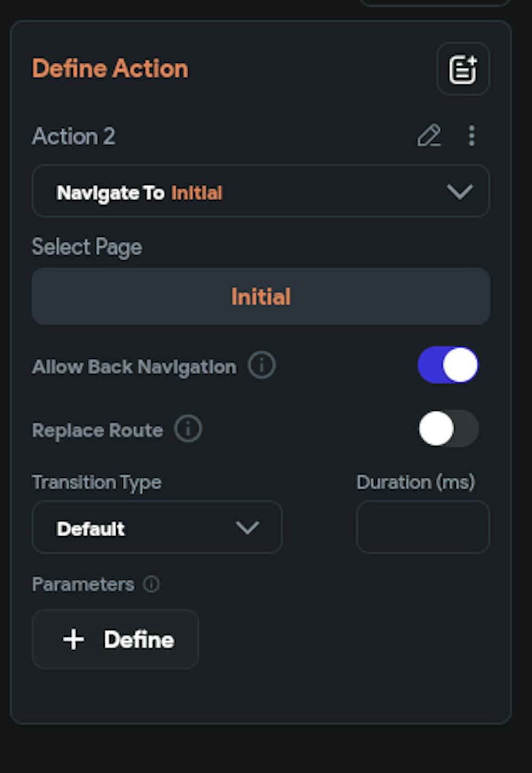
Task: Enable the Replace Route switch
Action: coord(448,429)
